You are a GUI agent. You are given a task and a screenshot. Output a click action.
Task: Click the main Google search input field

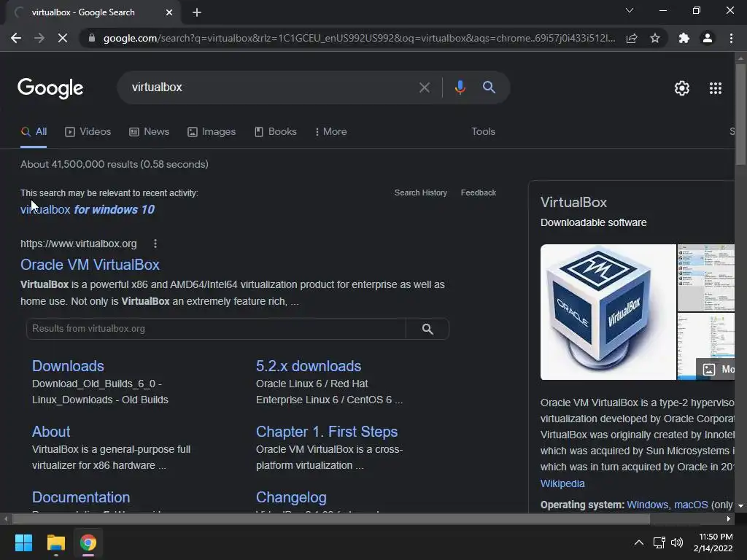pos(271,87)
